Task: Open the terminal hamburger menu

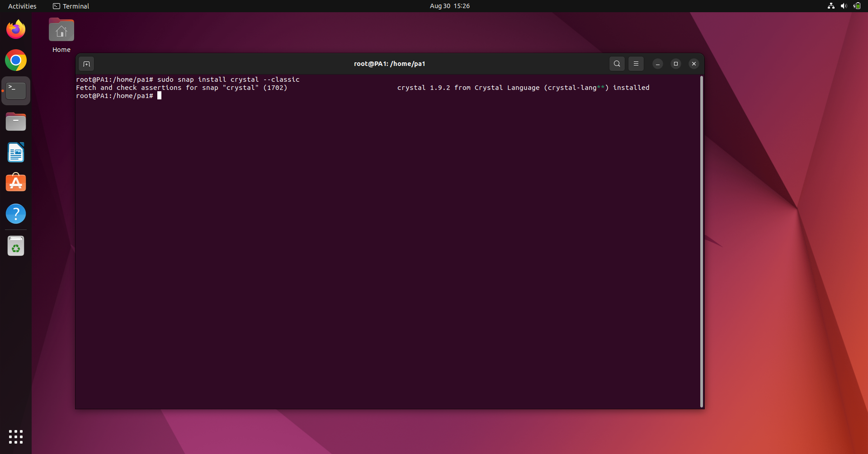Action: (x=636, y=64)
